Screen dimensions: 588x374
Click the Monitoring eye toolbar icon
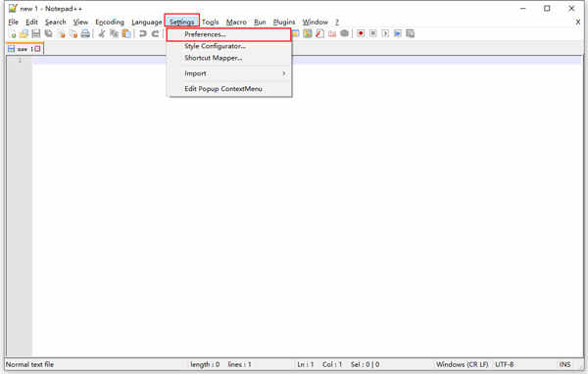pos(344,34)
